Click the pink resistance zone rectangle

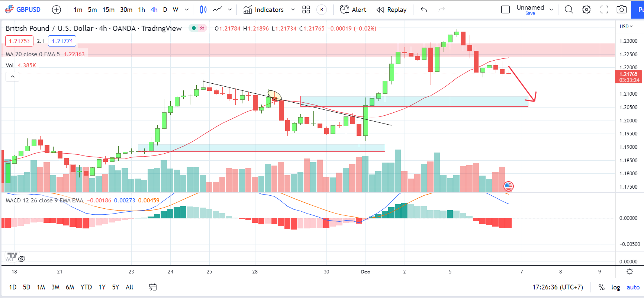coord(308,50)
